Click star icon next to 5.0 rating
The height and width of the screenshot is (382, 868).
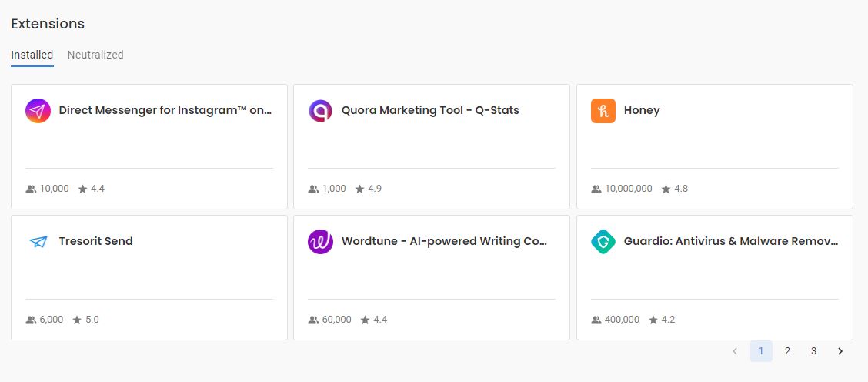tap(77, 320)
